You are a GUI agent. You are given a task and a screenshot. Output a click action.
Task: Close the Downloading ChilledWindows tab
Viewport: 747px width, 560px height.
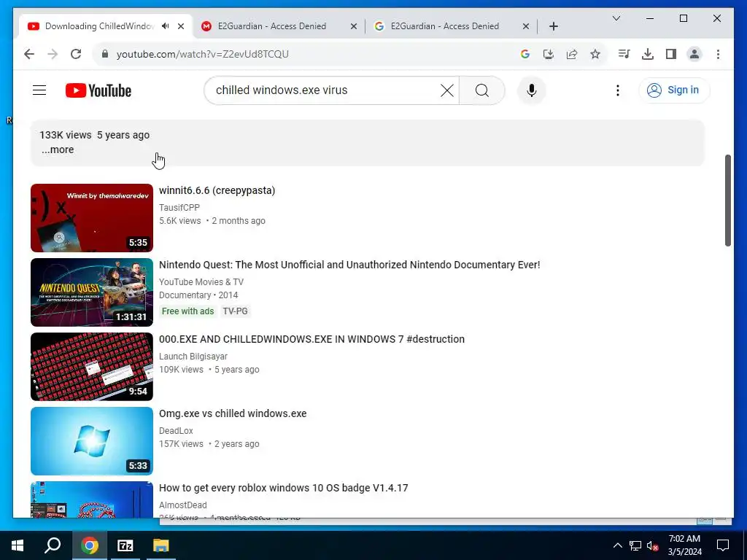[x=181, y=26]
